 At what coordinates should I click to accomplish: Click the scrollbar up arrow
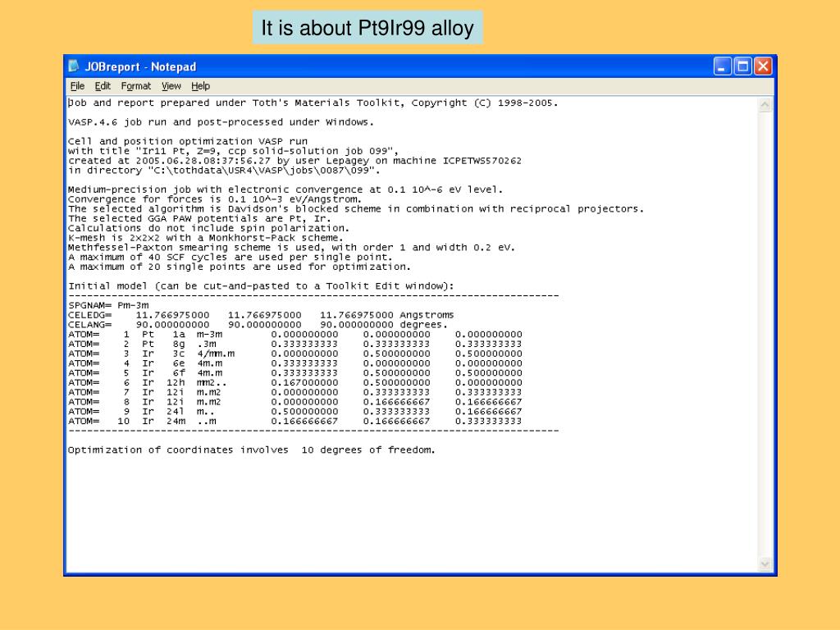[x=765, y=105]
